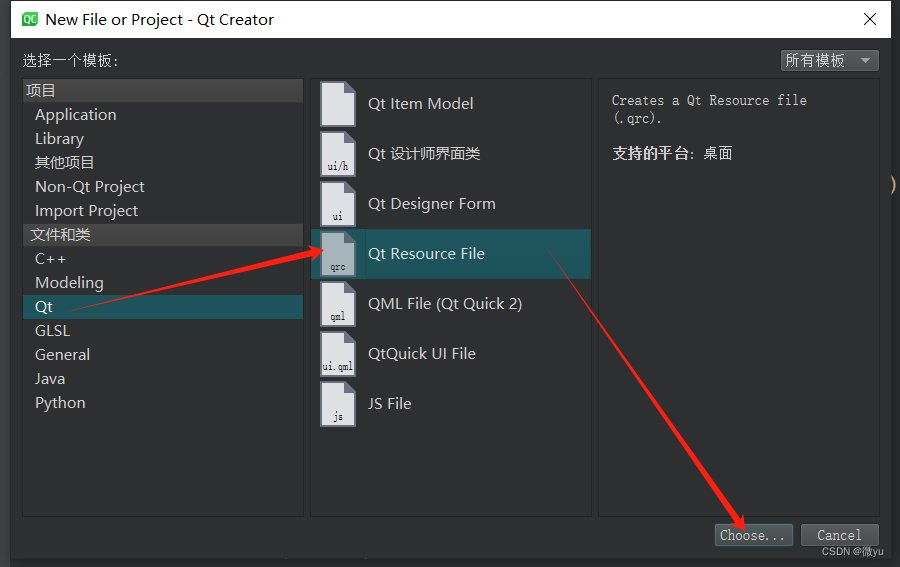
Task: Select Application project category
Action: 163,115
